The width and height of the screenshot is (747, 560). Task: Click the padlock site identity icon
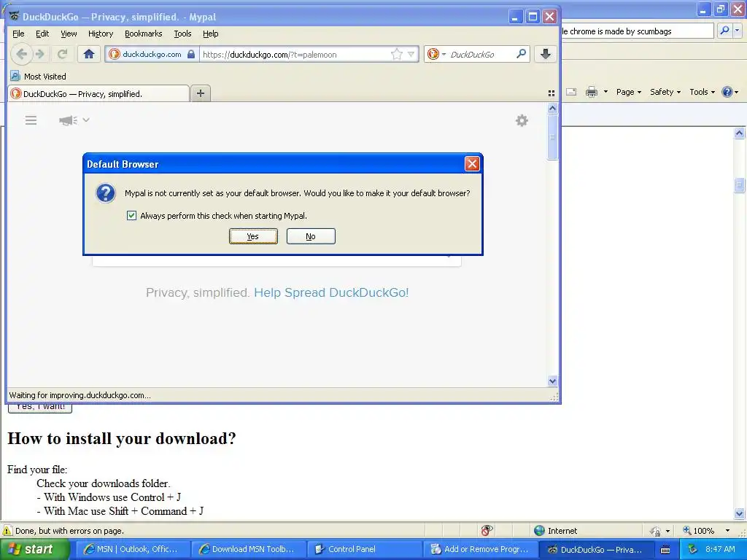191,54
